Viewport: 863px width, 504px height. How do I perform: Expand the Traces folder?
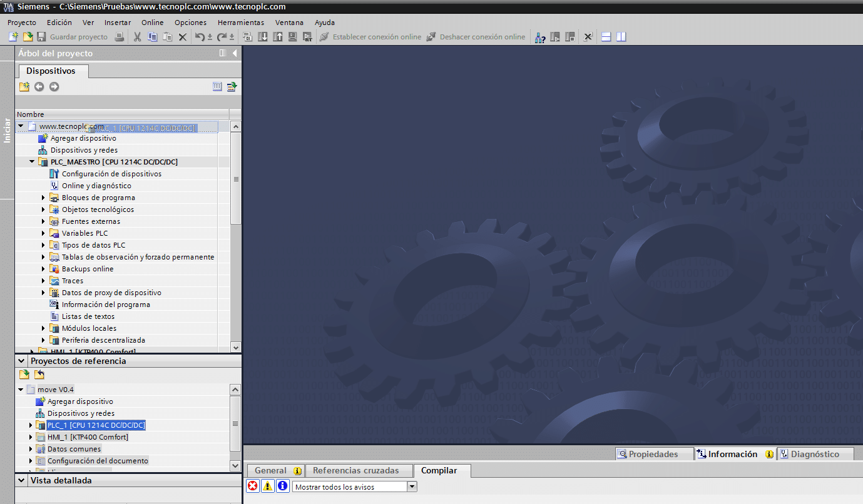[x=44, y=281]
